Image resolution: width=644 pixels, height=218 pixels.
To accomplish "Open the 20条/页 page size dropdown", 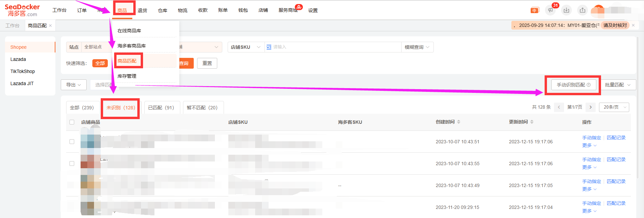I will tap(615, 107).
